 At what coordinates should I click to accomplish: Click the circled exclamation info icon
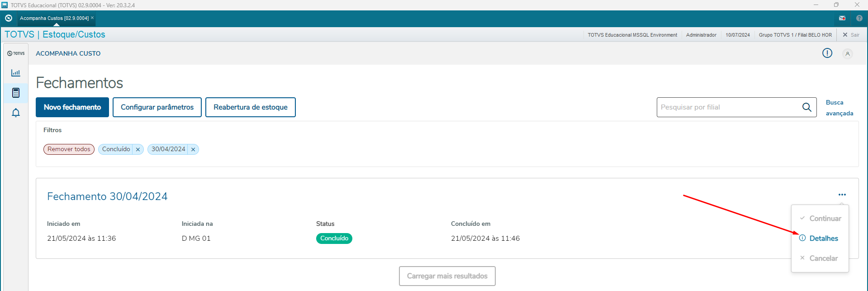point(827,53)
